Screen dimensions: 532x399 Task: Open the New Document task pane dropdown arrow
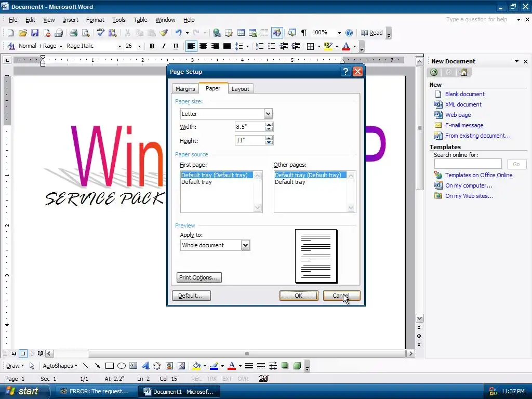click(516, 61)
